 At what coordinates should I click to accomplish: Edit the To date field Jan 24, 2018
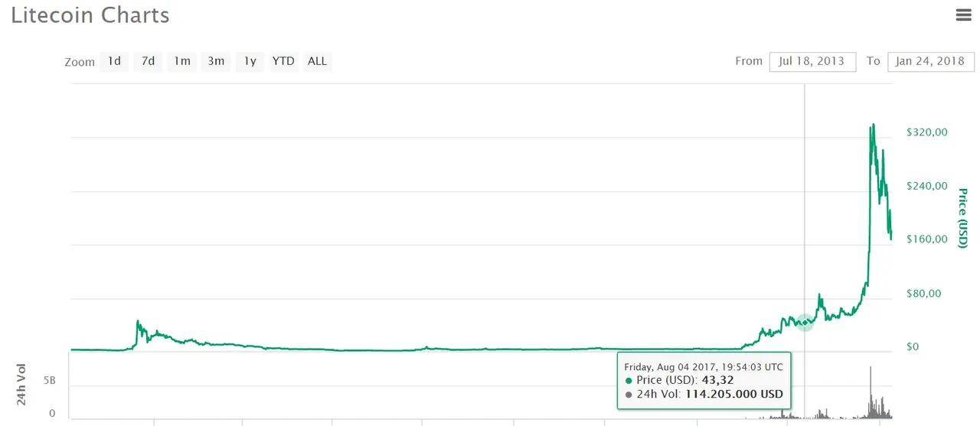pos(931,61)
